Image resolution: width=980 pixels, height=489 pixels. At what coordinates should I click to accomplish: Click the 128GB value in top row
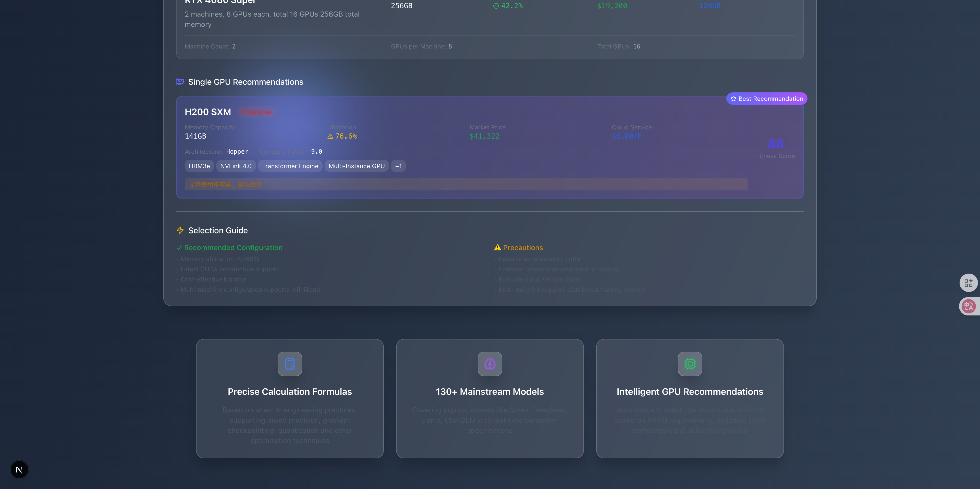(x=710, y=6)
